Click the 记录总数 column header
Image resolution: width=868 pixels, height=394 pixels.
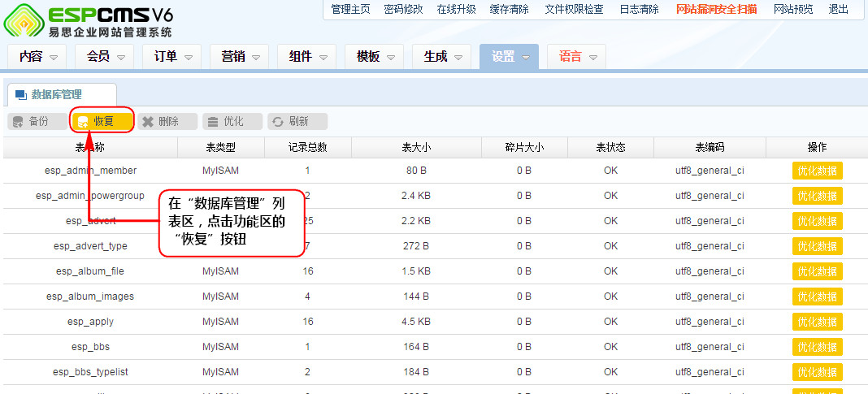coord(308,147)
